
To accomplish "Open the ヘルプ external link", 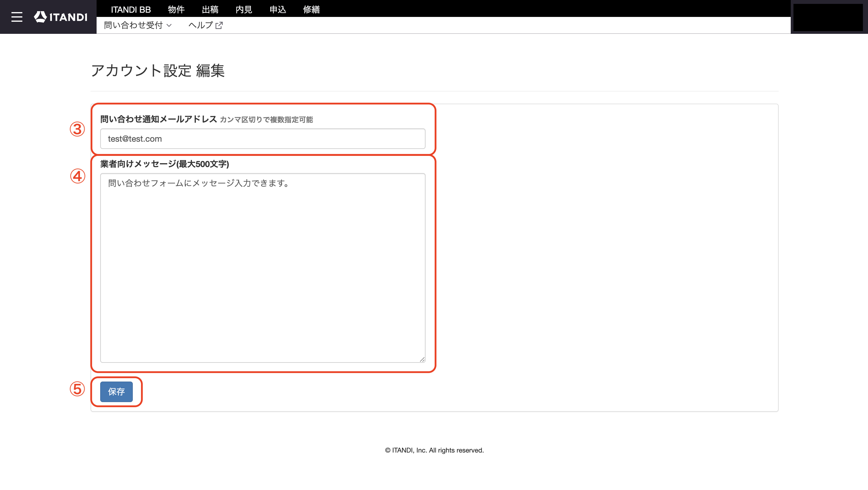I will point(206,25).
